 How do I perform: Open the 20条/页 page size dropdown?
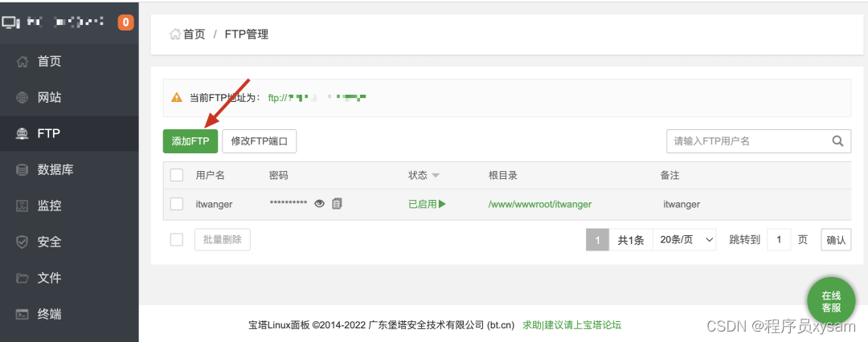(x=684, y=239)
